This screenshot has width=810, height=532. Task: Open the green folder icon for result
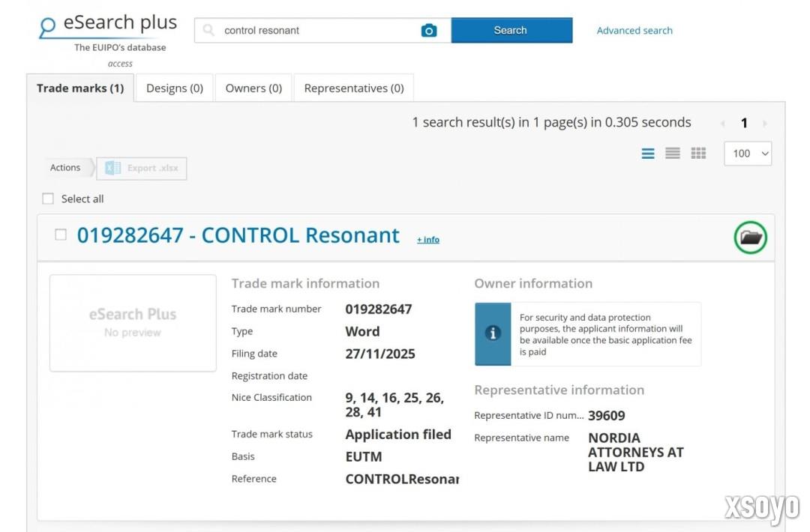pos(750,238)
